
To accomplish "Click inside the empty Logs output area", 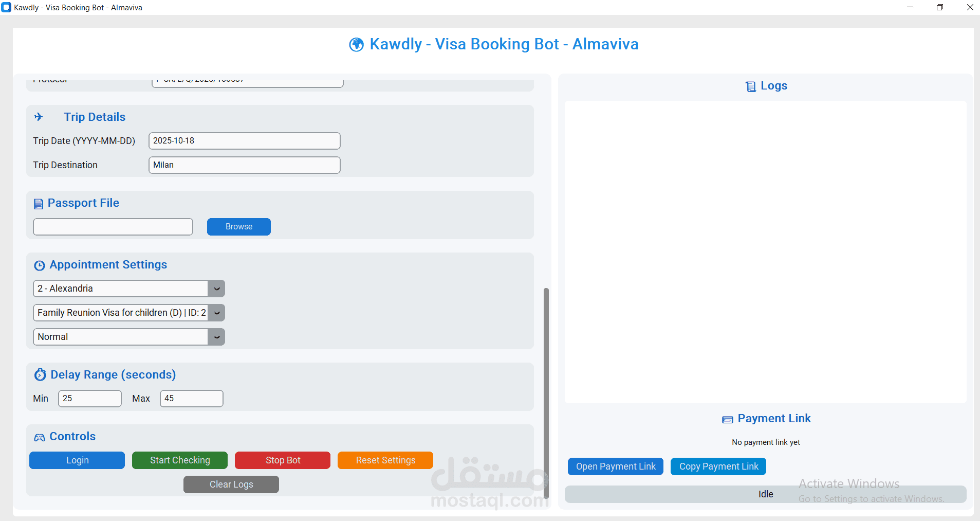I will pyautogui.click(x=766, y=252).
